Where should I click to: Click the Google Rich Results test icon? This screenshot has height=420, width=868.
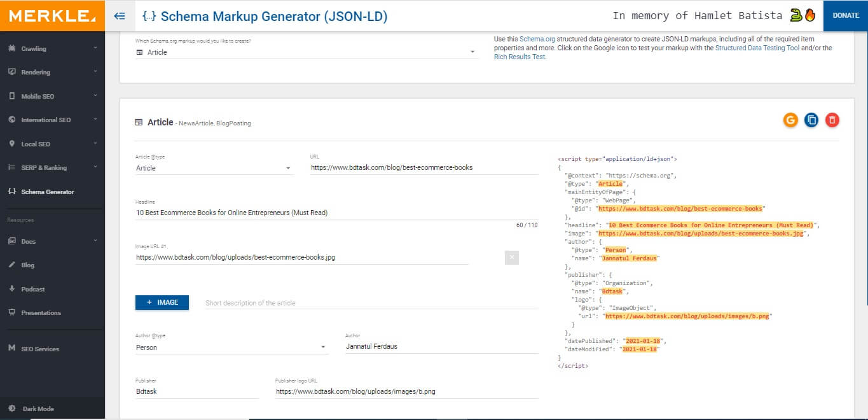click(790, 120)
